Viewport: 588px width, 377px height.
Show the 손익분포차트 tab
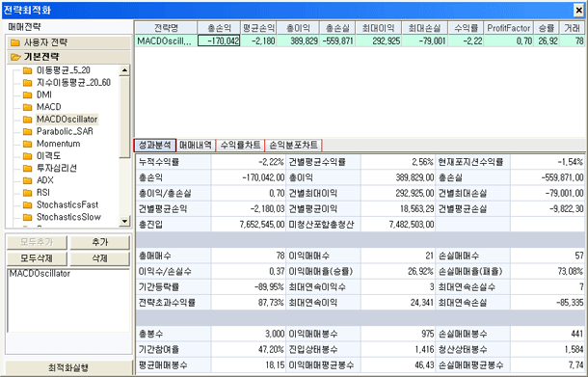(293, 146)
